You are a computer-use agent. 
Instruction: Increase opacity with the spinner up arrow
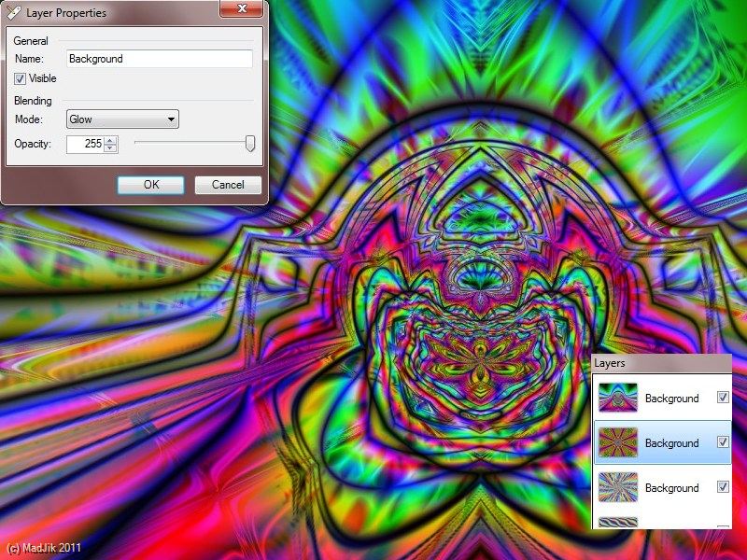(x=110, y=141)
